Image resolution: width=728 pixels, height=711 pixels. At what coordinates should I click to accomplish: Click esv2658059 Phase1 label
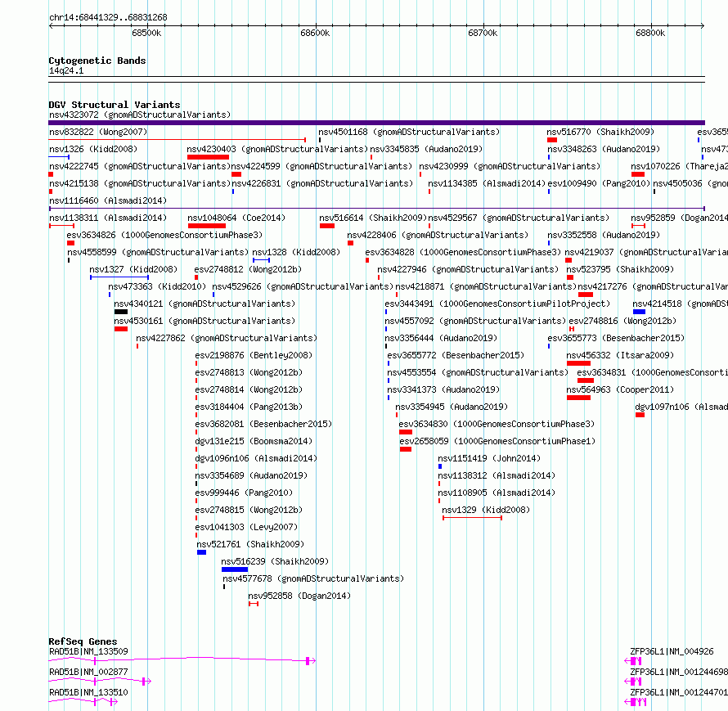point(497,441)
